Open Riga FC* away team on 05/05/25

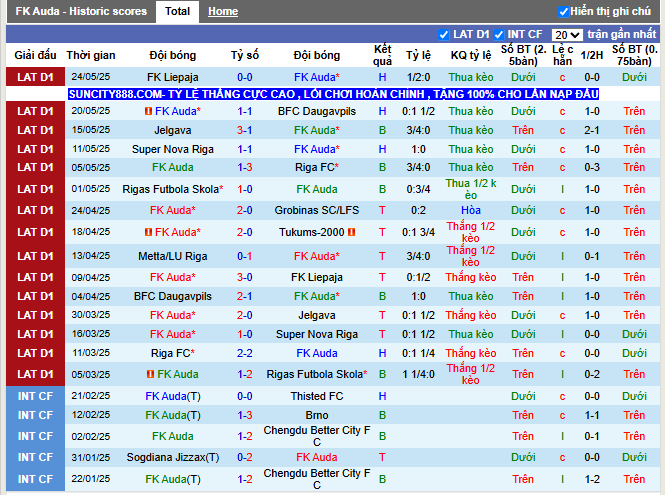click(317, 167)
